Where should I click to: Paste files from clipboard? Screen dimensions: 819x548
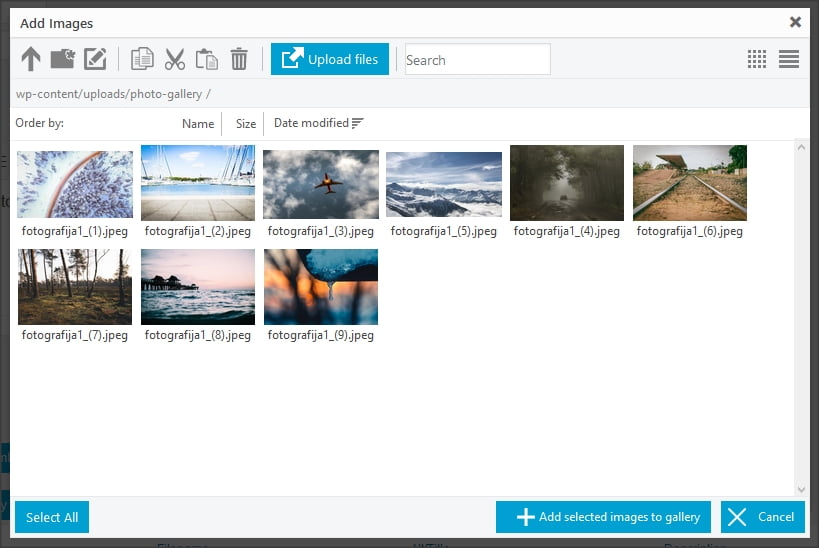pyautogui.click(x=207, y=59)
